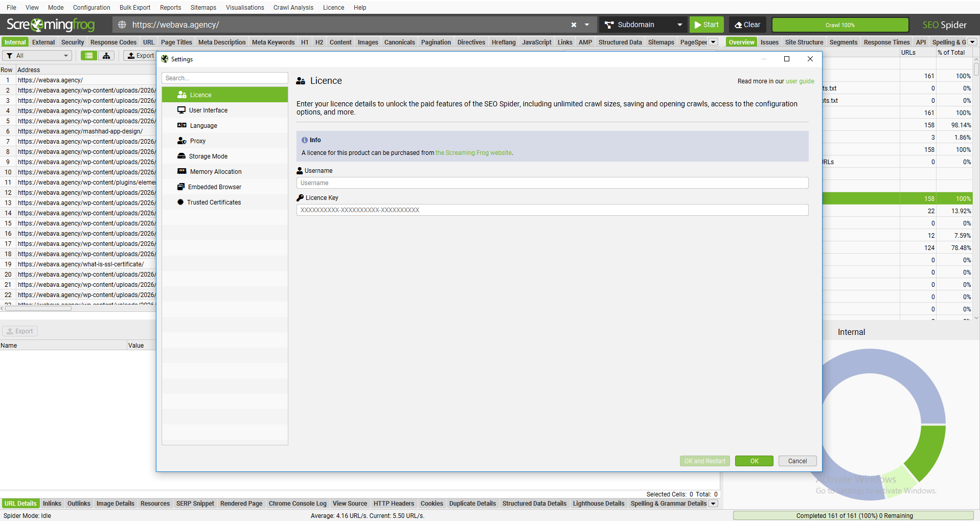Open the Crawl Analysis menu
The image size is (980, 521).
pyautogui.click(x=293, y=8)
